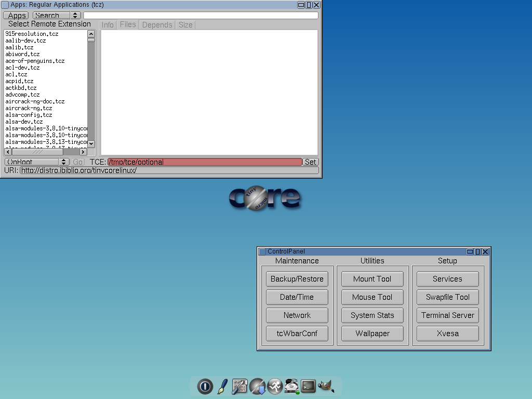Image resolution: width=532 pixels, height=399 pixels.
Task: Open System Stats utility
Action: [x=372, y=315]
